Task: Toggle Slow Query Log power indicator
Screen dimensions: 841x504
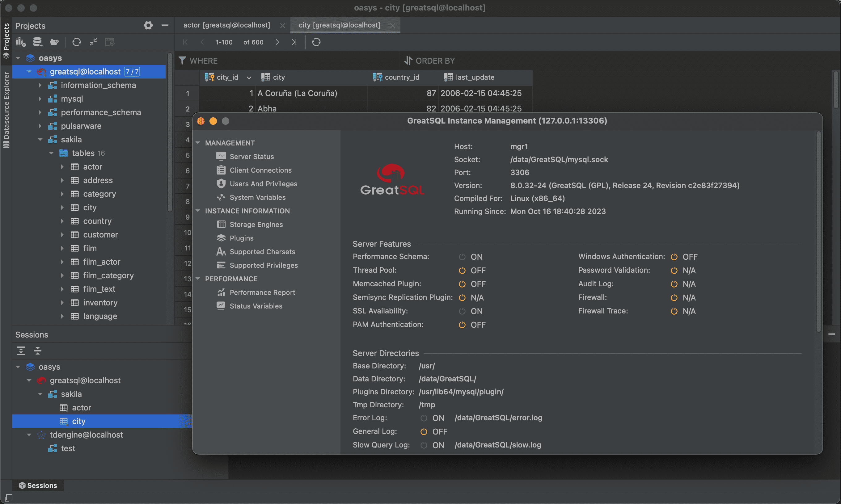Action: click(x=424, y=445)
